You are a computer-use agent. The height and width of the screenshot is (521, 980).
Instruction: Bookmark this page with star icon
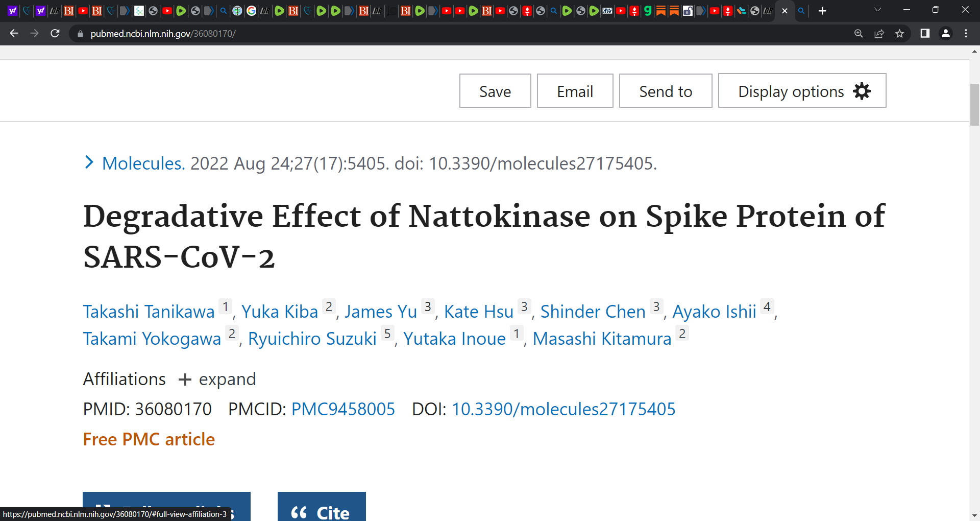pyautogui.click(x=899, y=34)
